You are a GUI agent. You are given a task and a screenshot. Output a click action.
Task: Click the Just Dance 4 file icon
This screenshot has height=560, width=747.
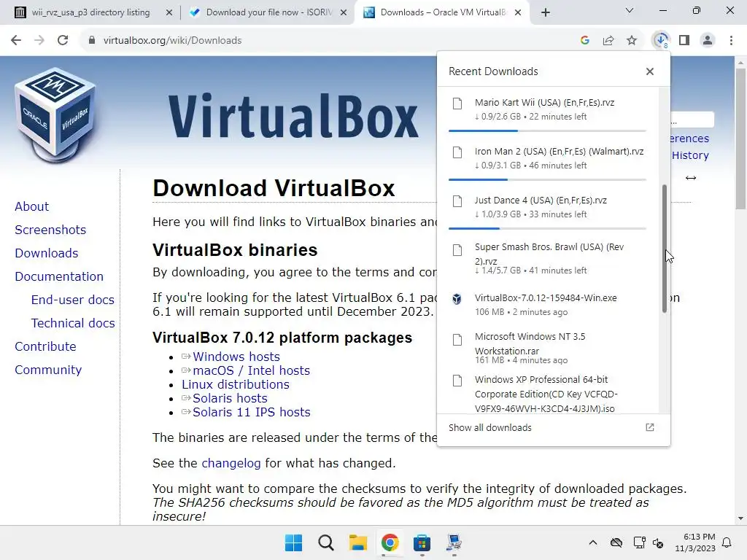[x=457, y=201]
